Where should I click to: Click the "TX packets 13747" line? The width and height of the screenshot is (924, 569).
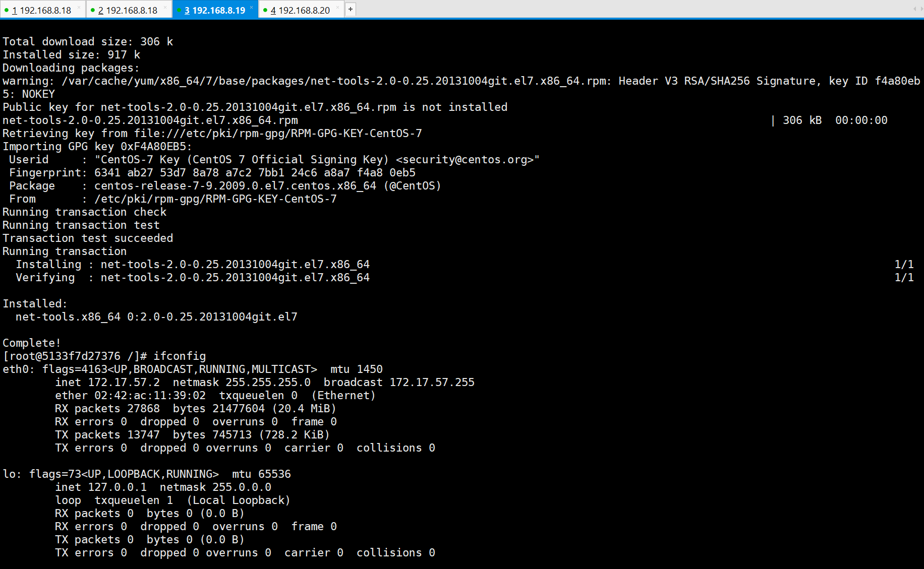192,435
